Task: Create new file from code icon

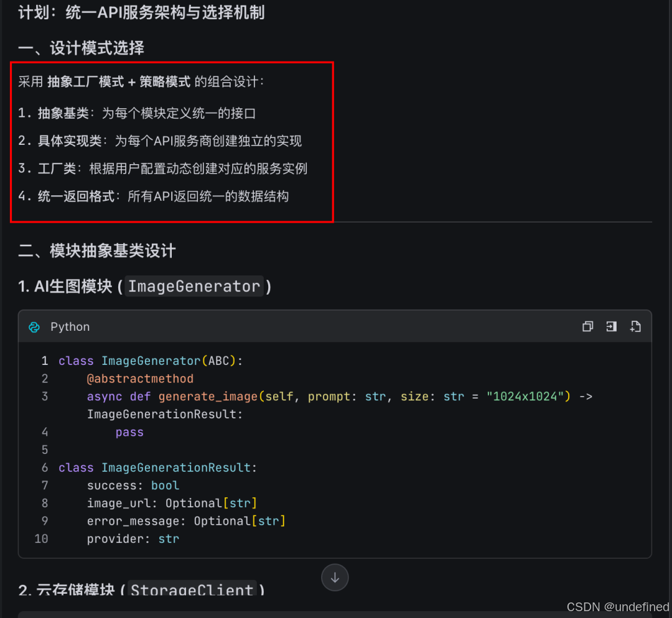Action: point(635,327)
